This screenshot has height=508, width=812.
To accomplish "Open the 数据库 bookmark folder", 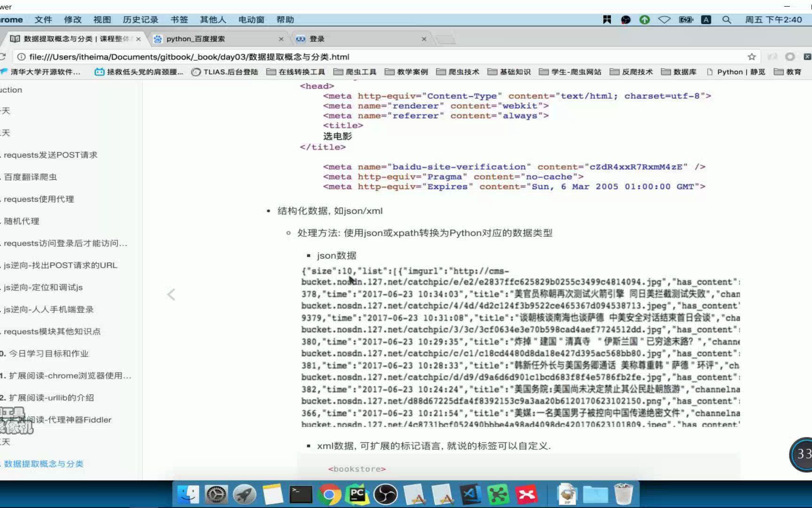I will (x=679, y=72).
